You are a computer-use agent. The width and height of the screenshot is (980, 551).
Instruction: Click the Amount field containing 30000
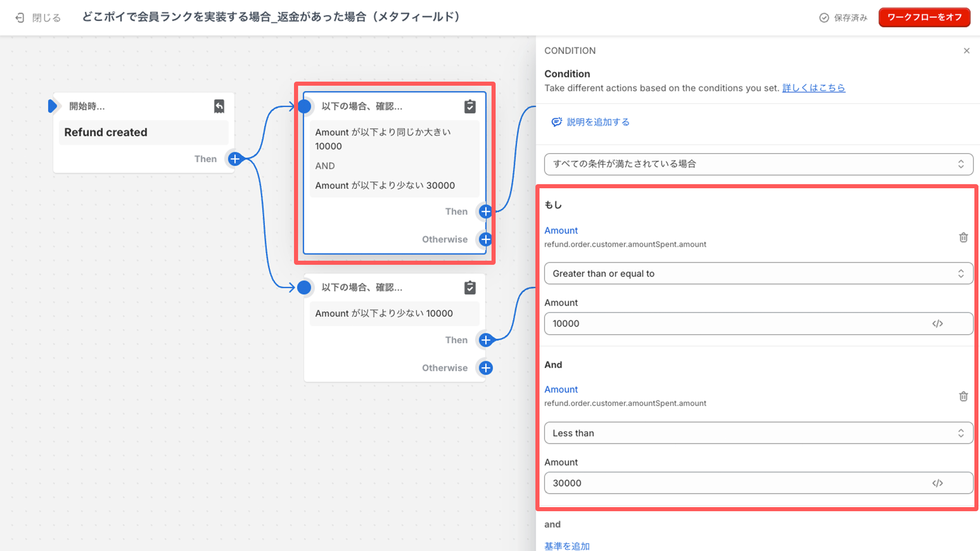click(x=758, y=483)
